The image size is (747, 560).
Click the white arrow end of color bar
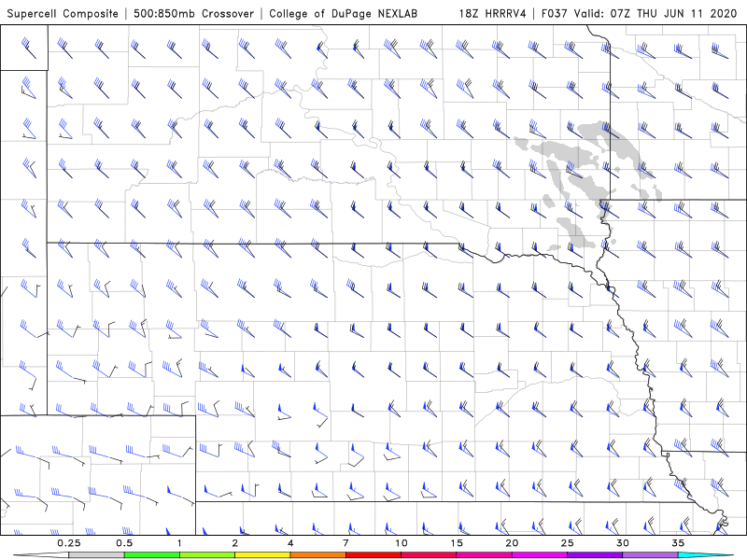41,555
